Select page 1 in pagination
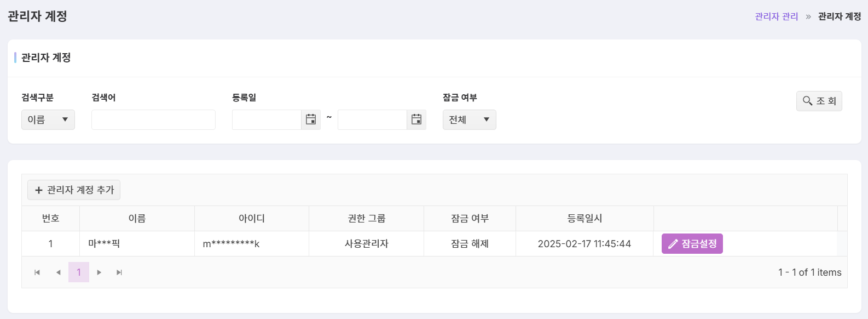Viewport: 868px width, 319px height. (x=79, y=272)
